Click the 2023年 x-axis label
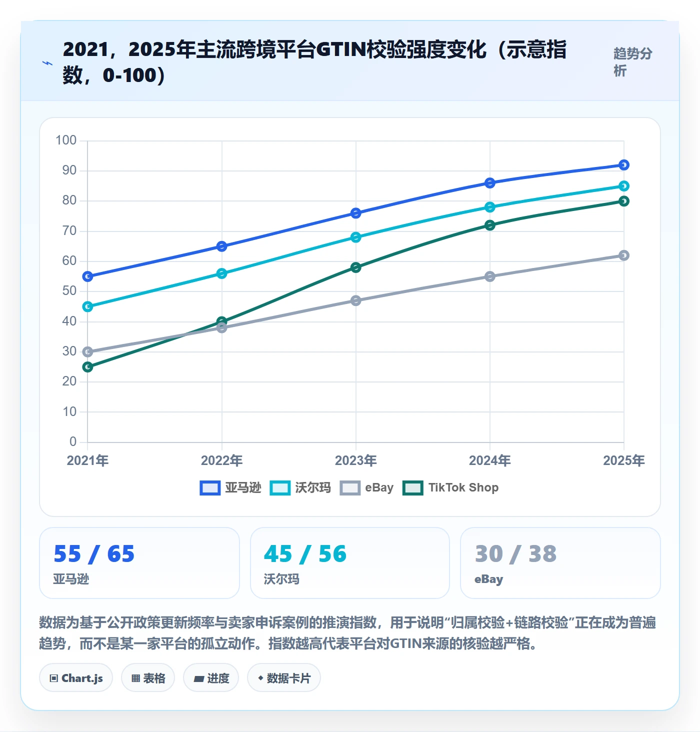 356,460
